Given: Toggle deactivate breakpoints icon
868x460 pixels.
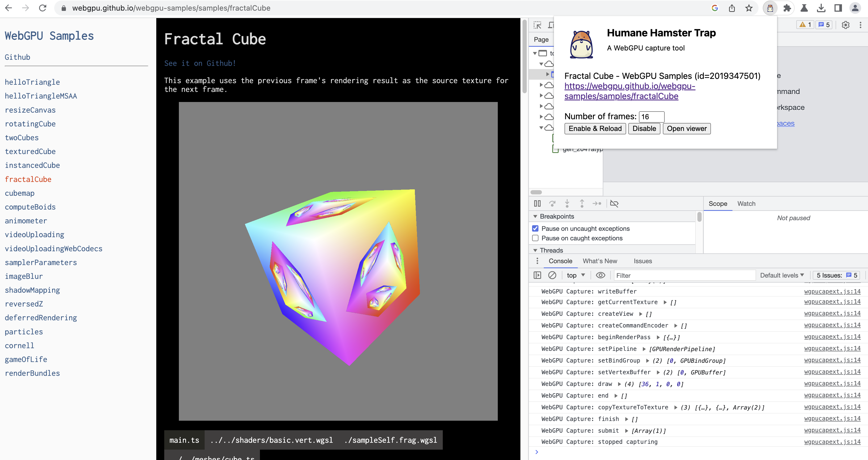Looking at the screenshot, I should (614, 203).
